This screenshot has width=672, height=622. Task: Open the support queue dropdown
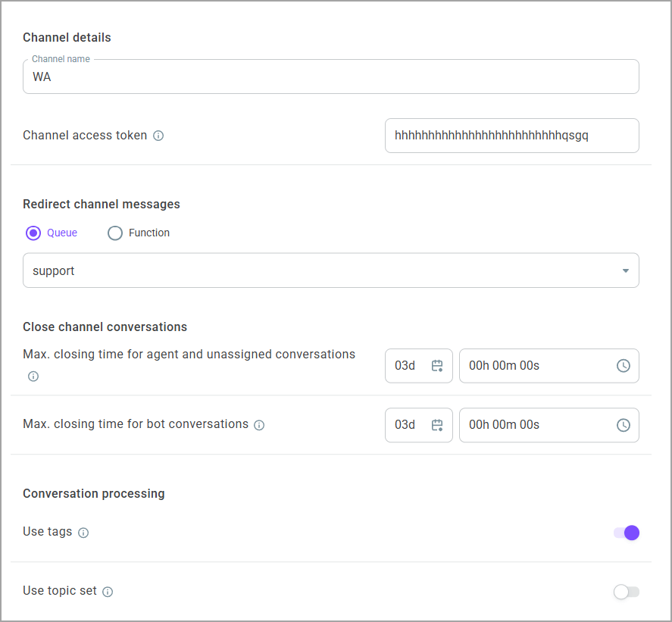pos(331,270)
